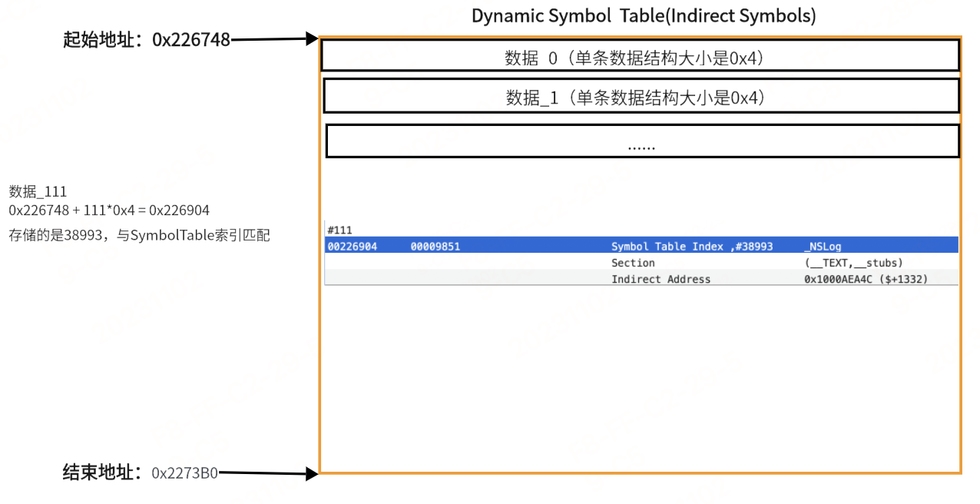Click the (__TEXT,__stubs) section value
Viewport: 980px width, 504px height.
click(x=853, y=263)
